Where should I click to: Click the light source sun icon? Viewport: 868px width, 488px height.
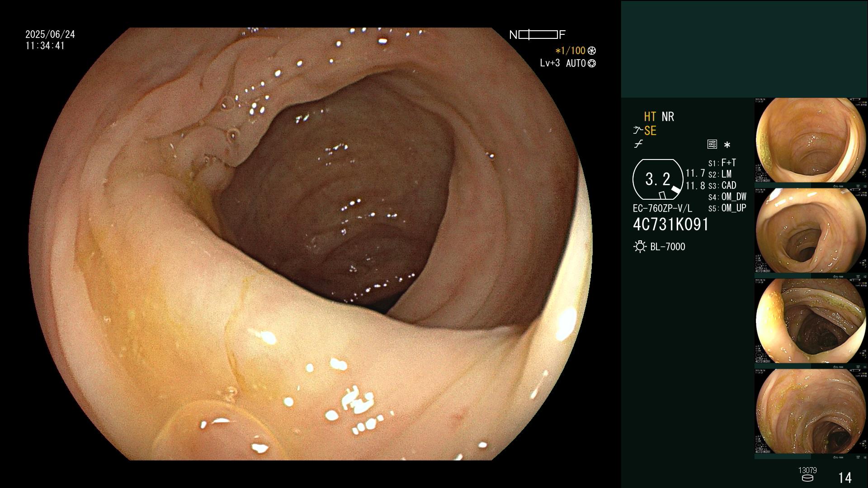[640, 247]
